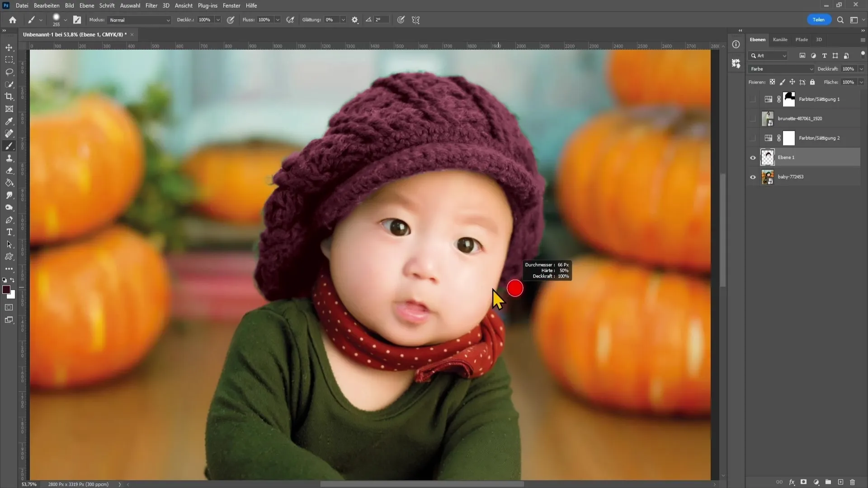Screen dimensions: 868x488
Task: Open the layer blend mode Farbe dropdown
Action: coord(781,69)
